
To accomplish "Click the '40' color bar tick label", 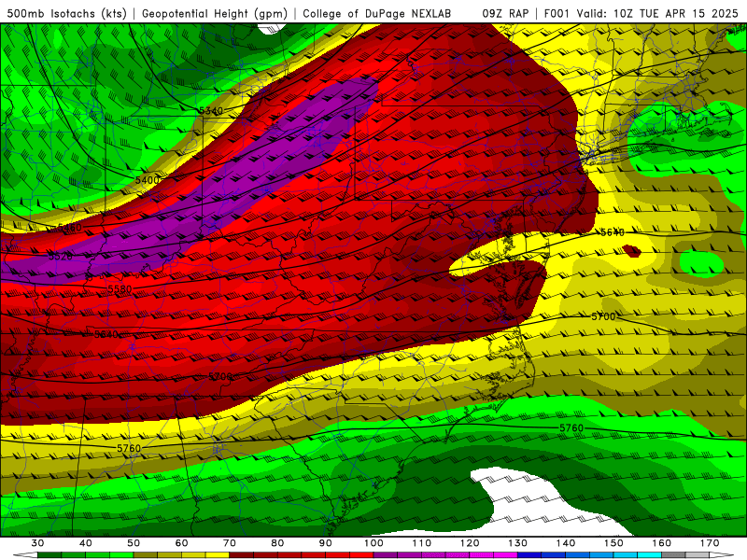I will click(x=86, y=543).
